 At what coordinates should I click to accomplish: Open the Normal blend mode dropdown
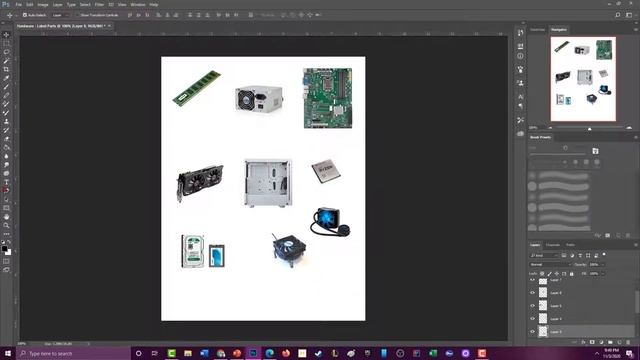[551, 264]
